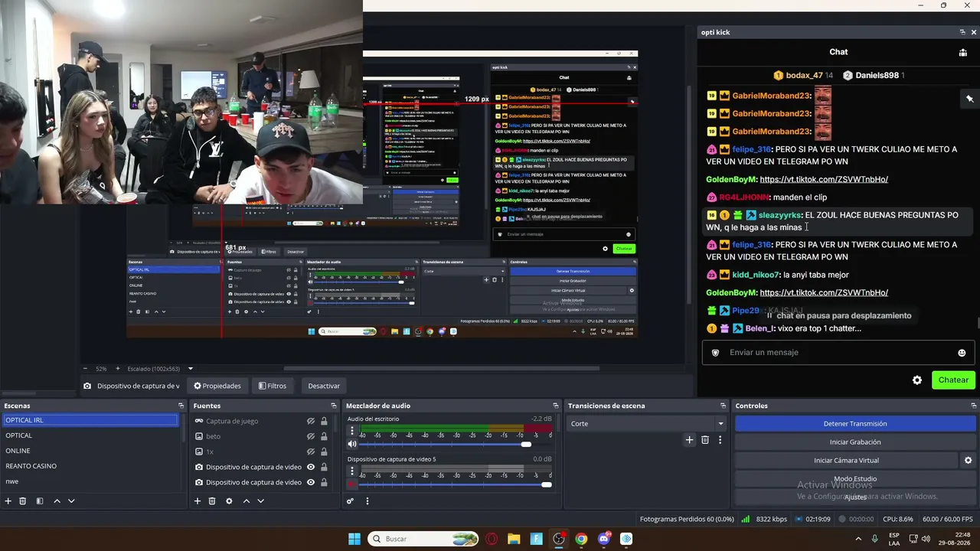
Task: Click Detener Transmisión button
Action: (x=855, y=424)
